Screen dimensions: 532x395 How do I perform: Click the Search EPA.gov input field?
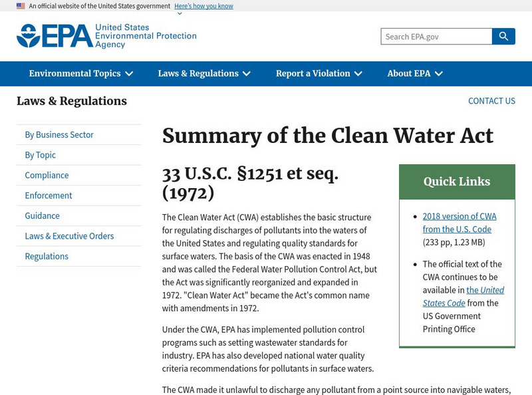coord(436,37)
